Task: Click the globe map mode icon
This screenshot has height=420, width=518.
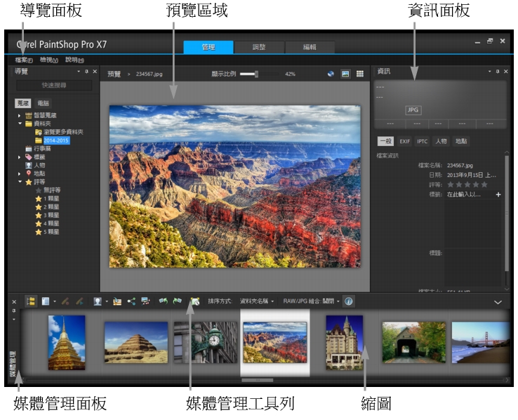Action: [x=331, y=73]
